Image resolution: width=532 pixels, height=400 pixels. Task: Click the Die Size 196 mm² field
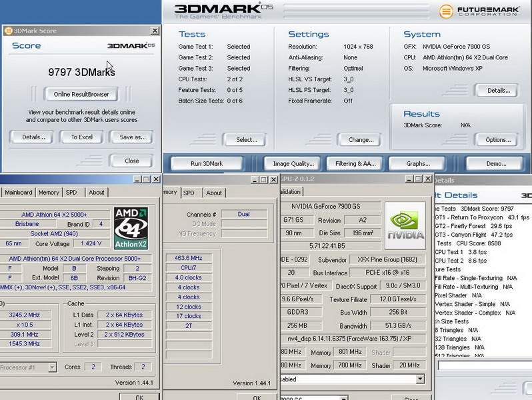point(363,233)
